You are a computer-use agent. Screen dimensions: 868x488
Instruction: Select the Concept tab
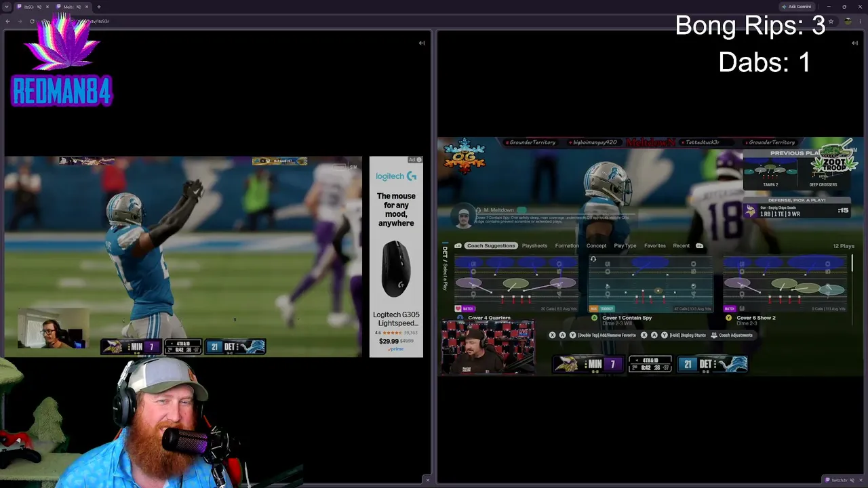click(x=596, y=245)
